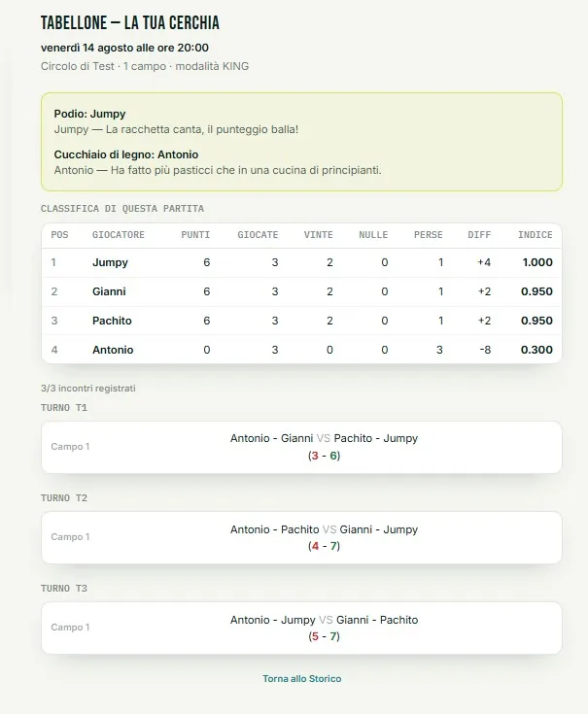This screenshot has width=588, height=714.
Task: Click Cucchiaio di legno: Antonio heading
Action: pyautogui.click(x=126, y=154)
